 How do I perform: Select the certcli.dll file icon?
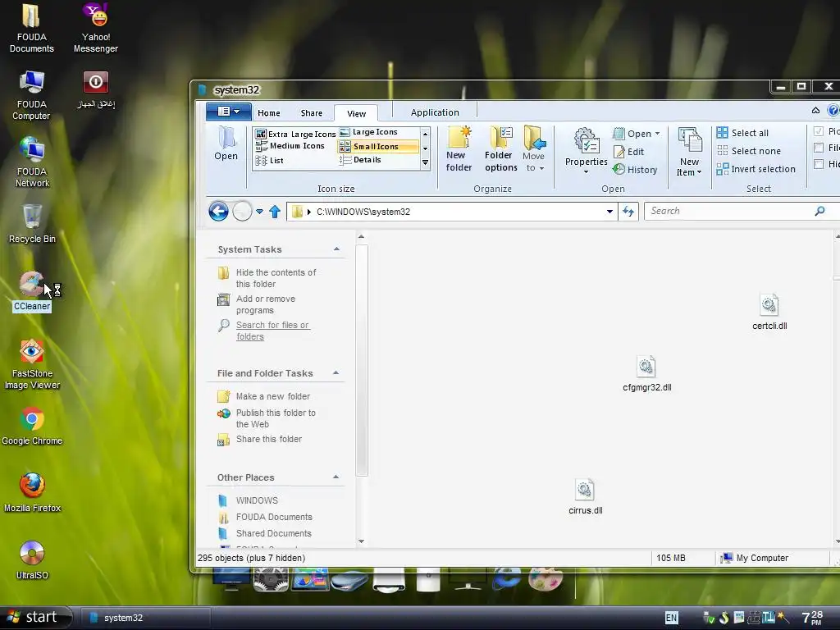(769, 305)
